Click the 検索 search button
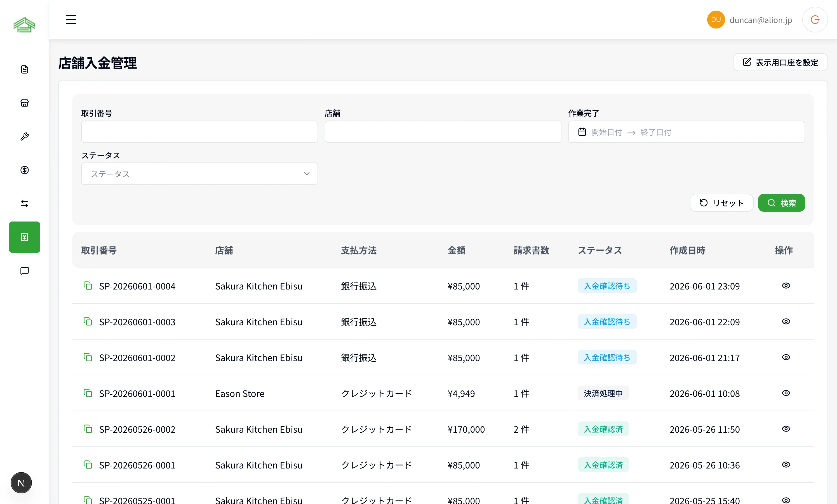837x504 pixels. click(781, 203)
